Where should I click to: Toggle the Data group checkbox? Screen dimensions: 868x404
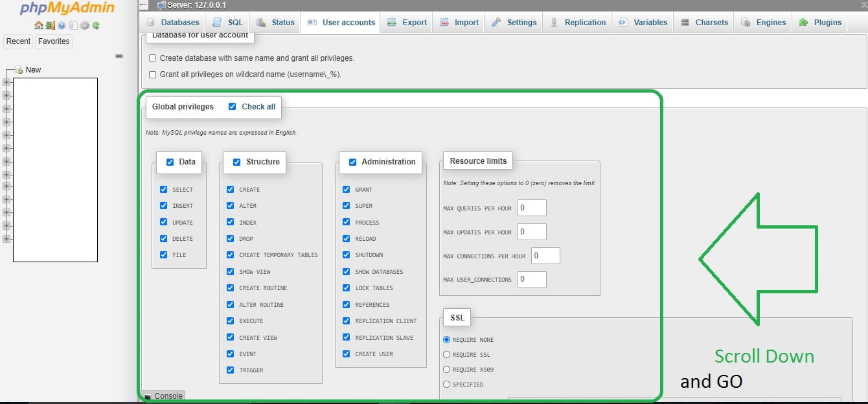coord(170,162)
